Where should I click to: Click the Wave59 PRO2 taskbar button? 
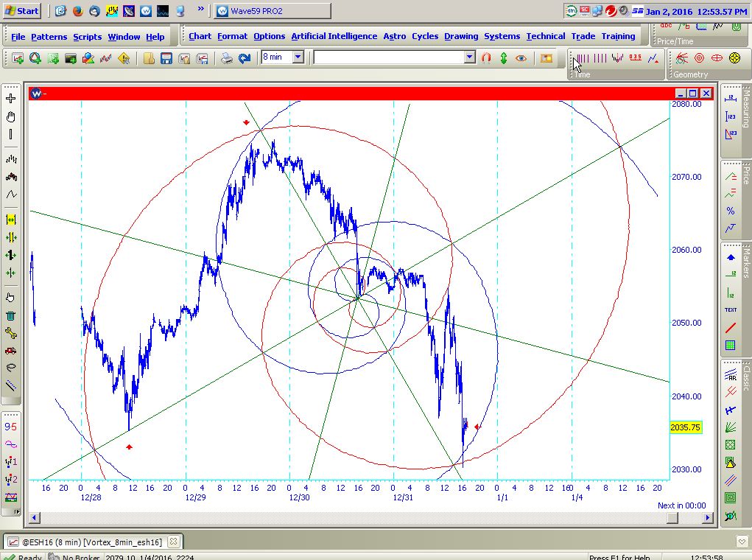[273, 10]
